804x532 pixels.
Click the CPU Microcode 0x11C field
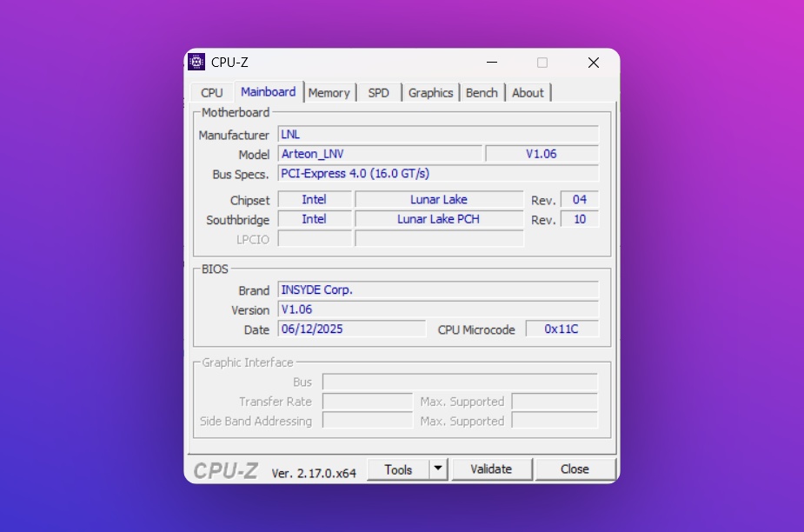click(561, 329)
